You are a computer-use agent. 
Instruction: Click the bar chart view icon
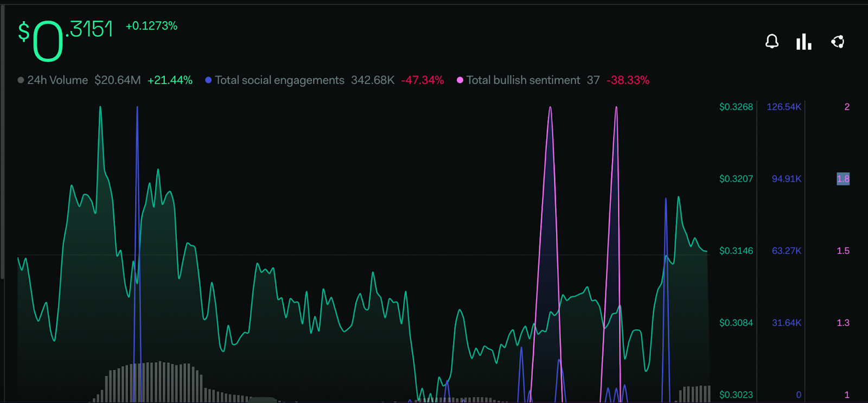pos(804,42)
